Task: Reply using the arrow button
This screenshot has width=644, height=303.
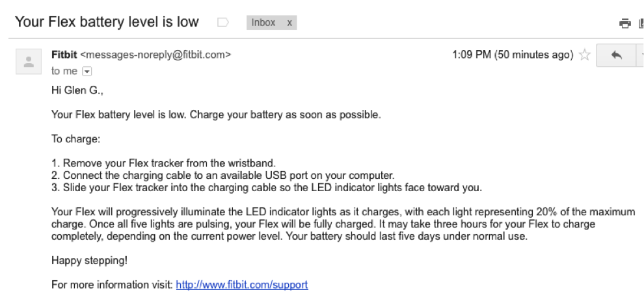Action: click(616, 55)
